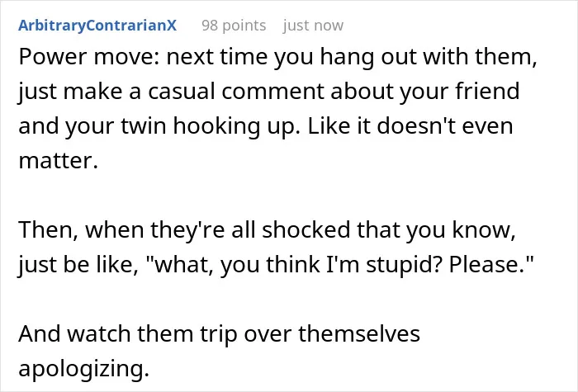Click the 'just now' comment timestamp
The image size is (578, 392).
(313, 26)
